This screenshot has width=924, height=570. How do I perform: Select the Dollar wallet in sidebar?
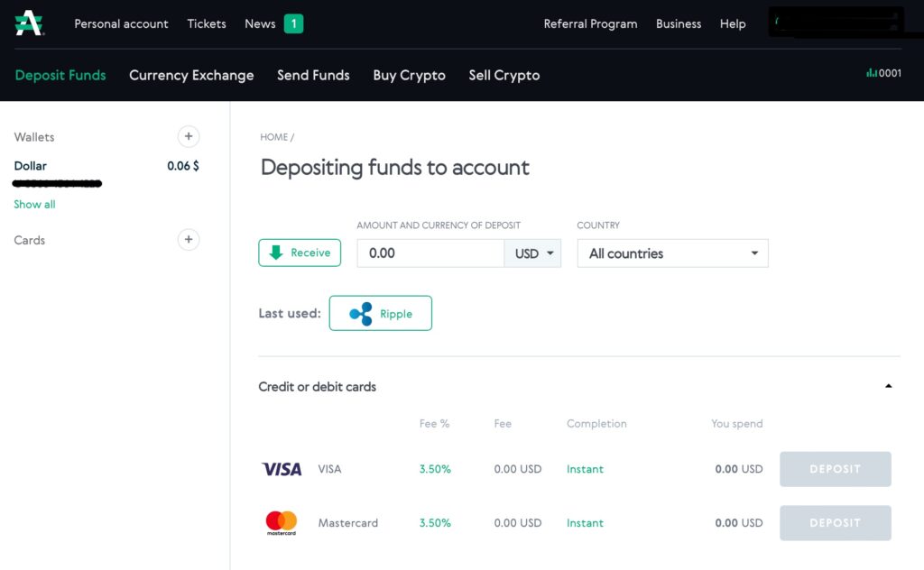[x=31, y=166]
